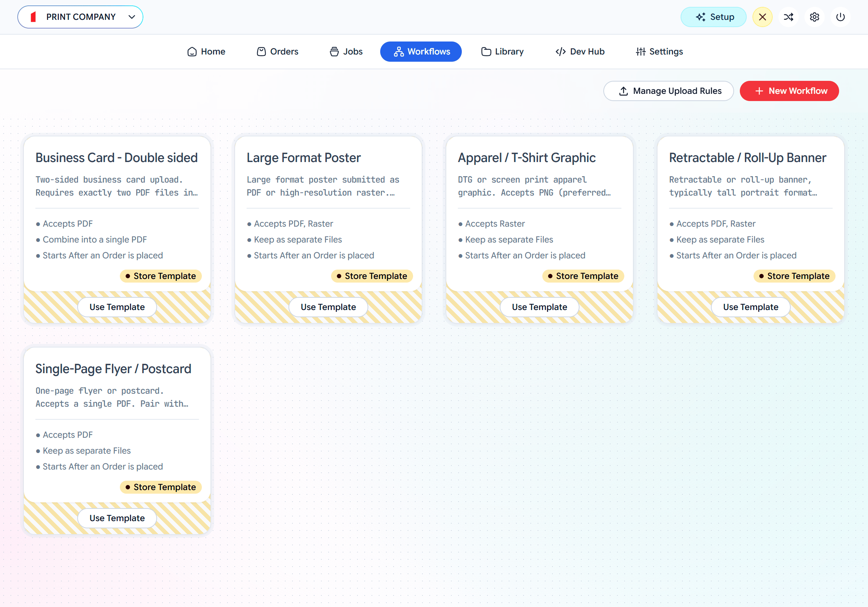
Task: Click the Setup sparkle button
Action: pos(713,17)
